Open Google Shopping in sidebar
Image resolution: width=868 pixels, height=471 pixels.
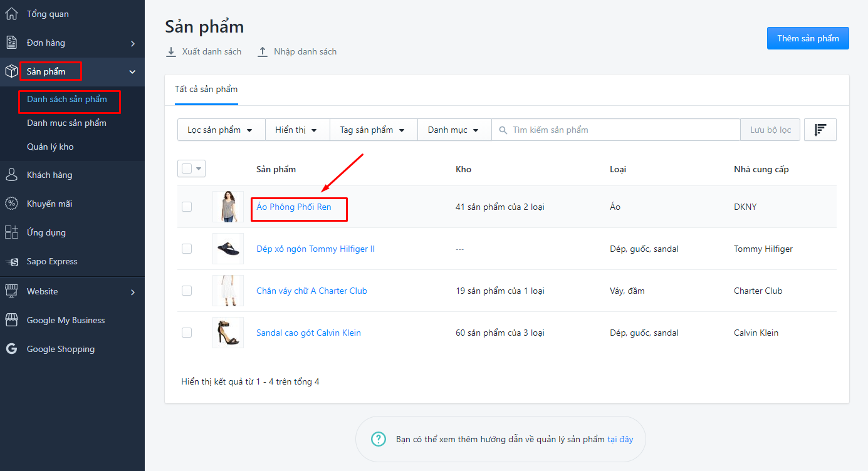pyautogui.click(x=61, y=349)
